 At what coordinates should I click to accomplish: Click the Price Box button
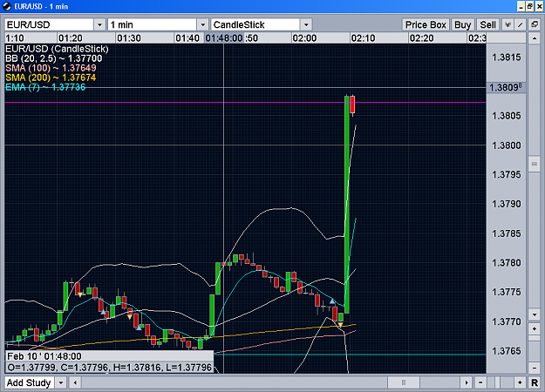tap(426, 24)
